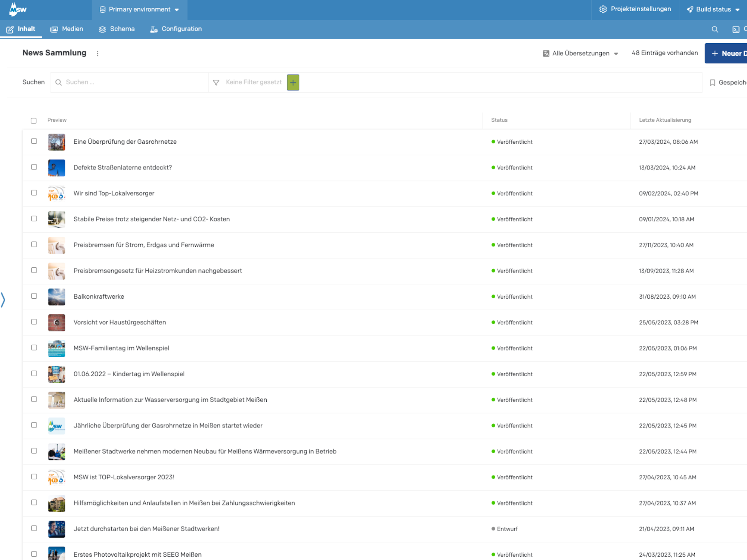
Task: Click the funnel filter icon
Action: 216,83
